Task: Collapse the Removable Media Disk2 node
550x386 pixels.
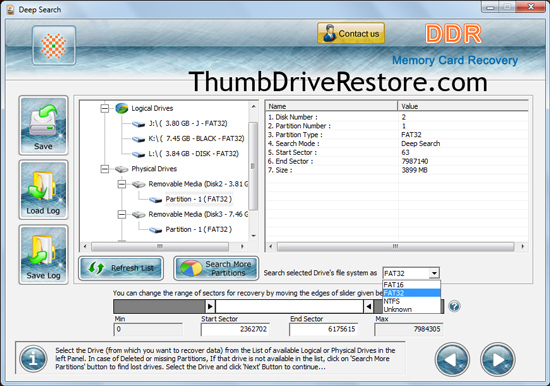Action: [x=122, y=184]
